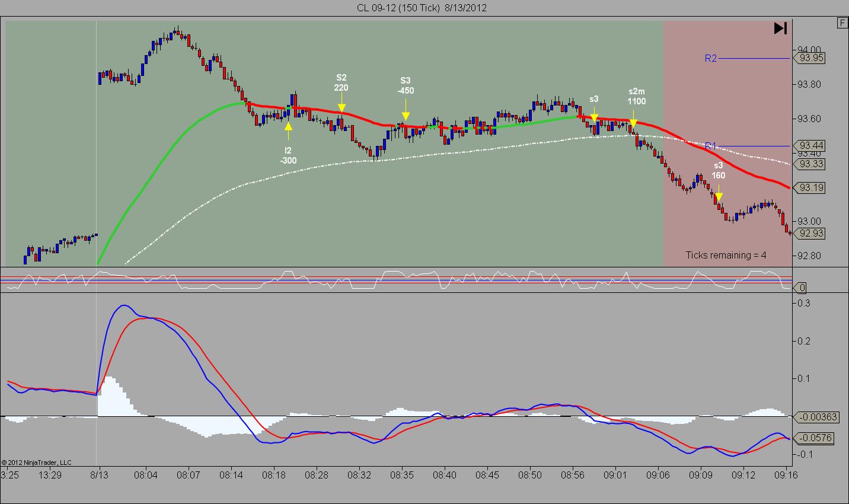Screen dimensions: 849x504
Task: Click the S2 220 annotation text
Action: [x=341, y=82]
